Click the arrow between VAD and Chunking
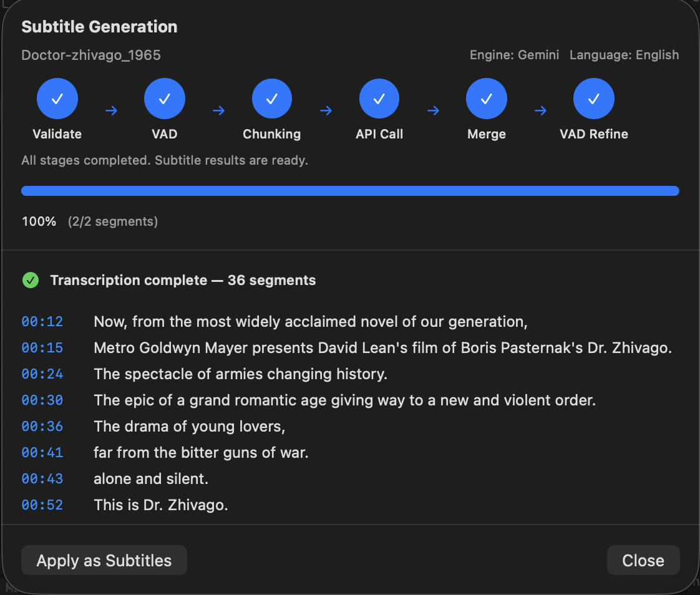Viewport: 700px width, 595px height. (x=218, y=110)
